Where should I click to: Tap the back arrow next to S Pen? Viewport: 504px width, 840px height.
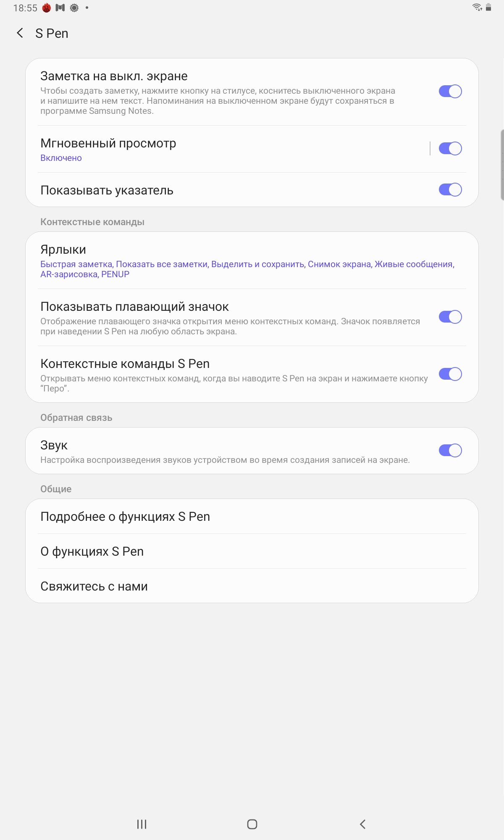tap(20, 33)
